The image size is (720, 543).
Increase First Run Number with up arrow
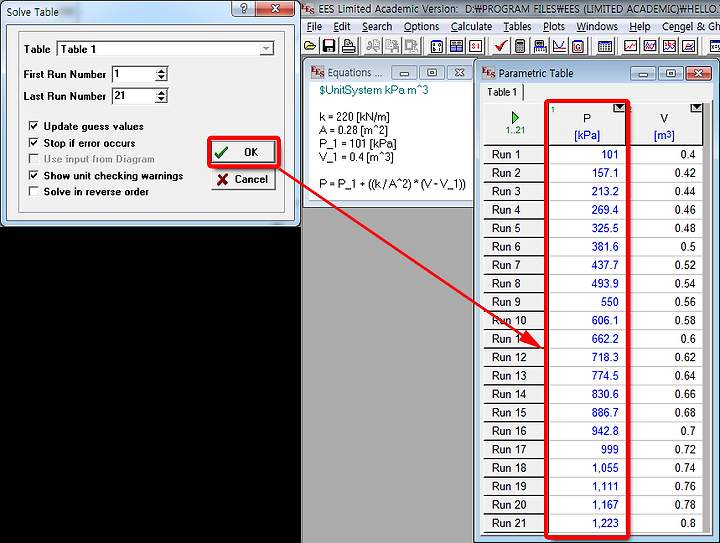[x=161, y=71]
